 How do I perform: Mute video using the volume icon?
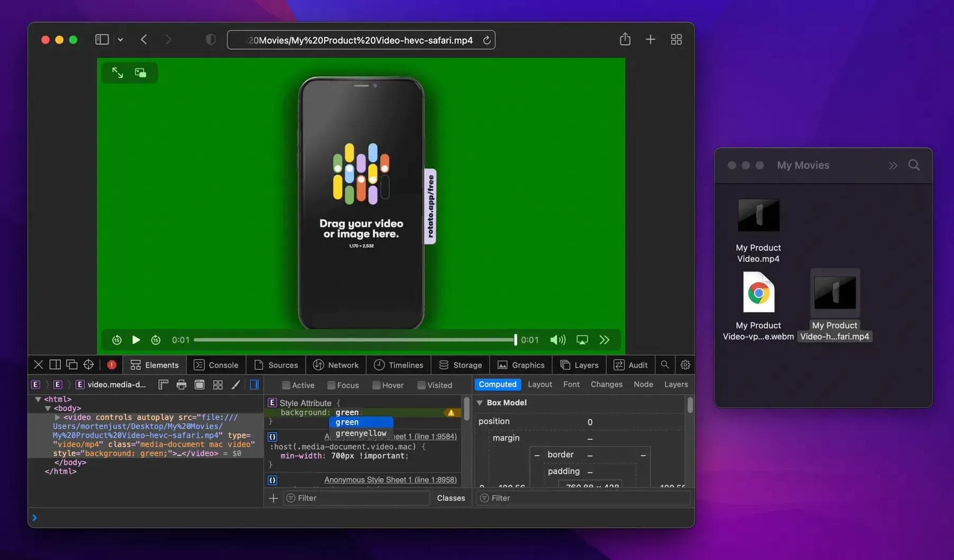[x=557, y=340]
